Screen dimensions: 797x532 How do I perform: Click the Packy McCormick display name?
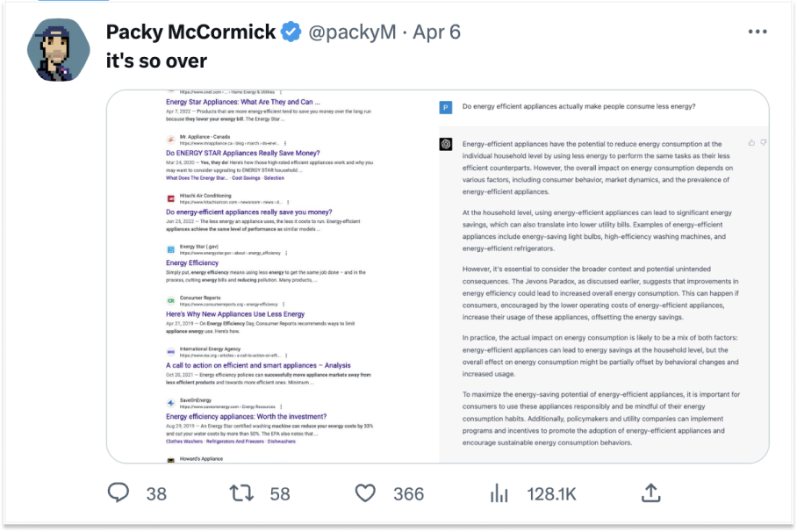tap(190, 32)
